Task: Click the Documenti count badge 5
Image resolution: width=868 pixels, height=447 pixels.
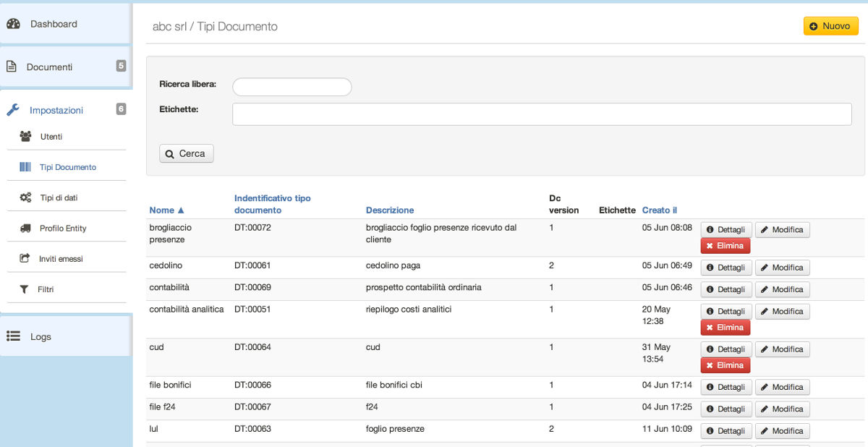Action: coord(121,66)
